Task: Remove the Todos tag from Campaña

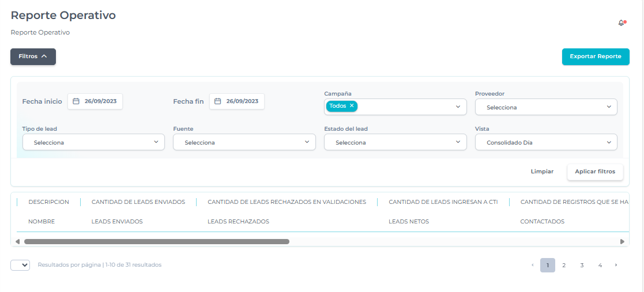Action: (x=352, y=106)
